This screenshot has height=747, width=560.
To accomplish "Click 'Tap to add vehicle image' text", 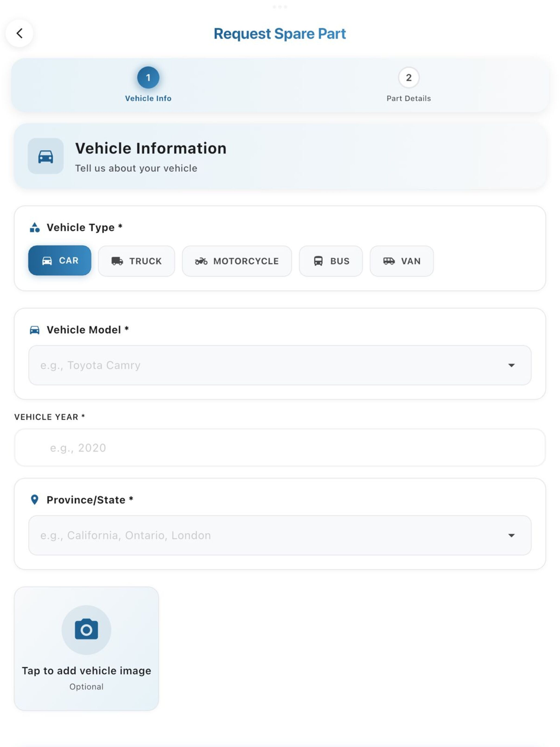I will [86, 671].
